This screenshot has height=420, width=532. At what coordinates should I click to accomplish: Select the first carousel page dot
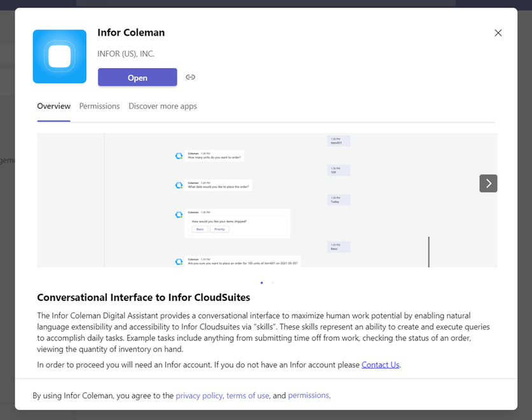click(x=262, y=282)
